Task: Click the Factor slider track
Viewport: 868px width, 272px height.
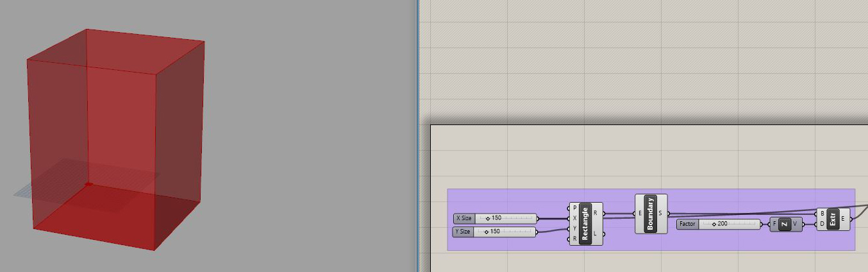Action: point(730,224)
